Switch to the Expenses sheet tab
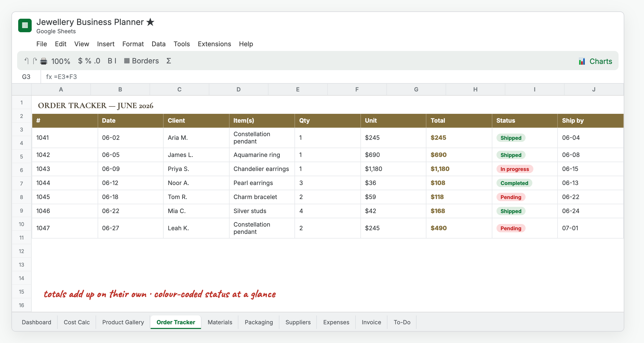 click(x=336, y=322)
